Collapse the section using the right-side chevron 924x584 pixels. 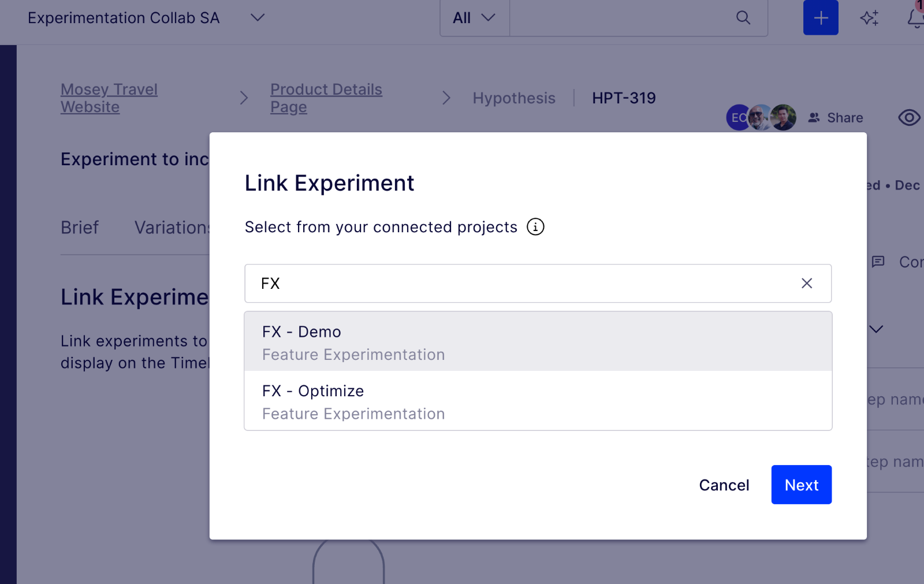pos(876,329)
